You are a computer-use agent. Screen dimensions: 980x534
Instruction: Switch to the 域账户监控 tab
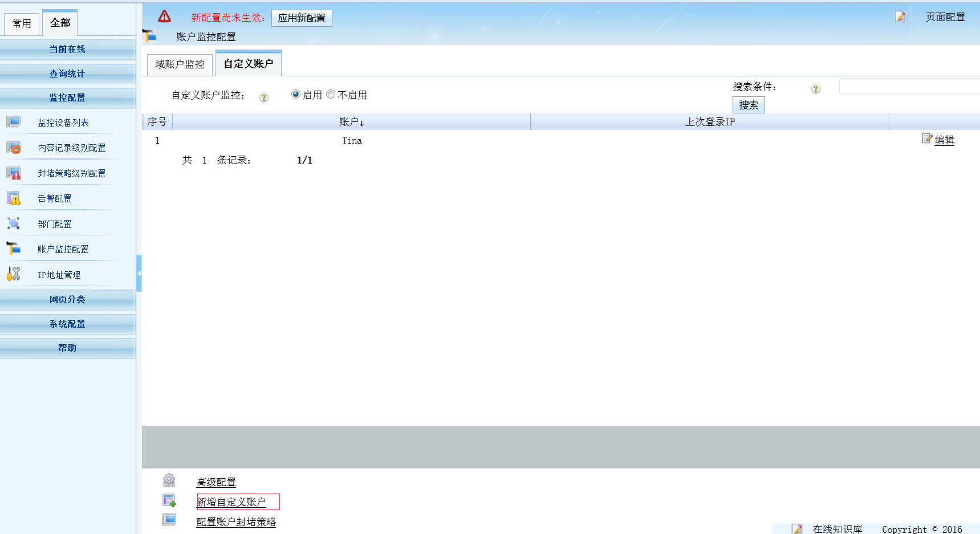180,64
